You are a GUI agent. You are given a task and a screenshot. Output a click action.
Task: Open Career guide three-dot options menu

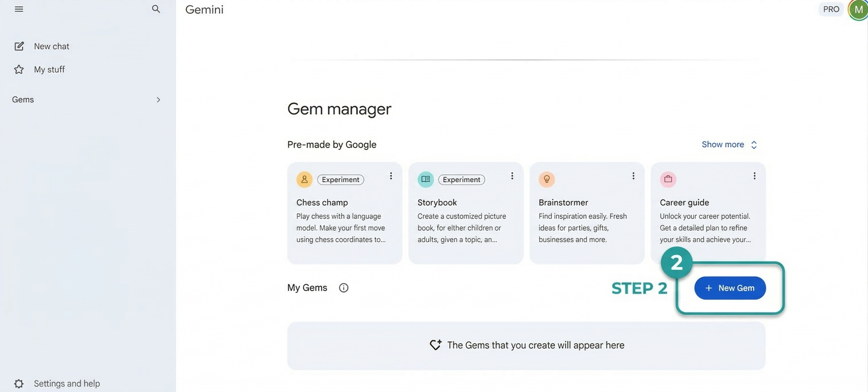click(x=754, y=176)
